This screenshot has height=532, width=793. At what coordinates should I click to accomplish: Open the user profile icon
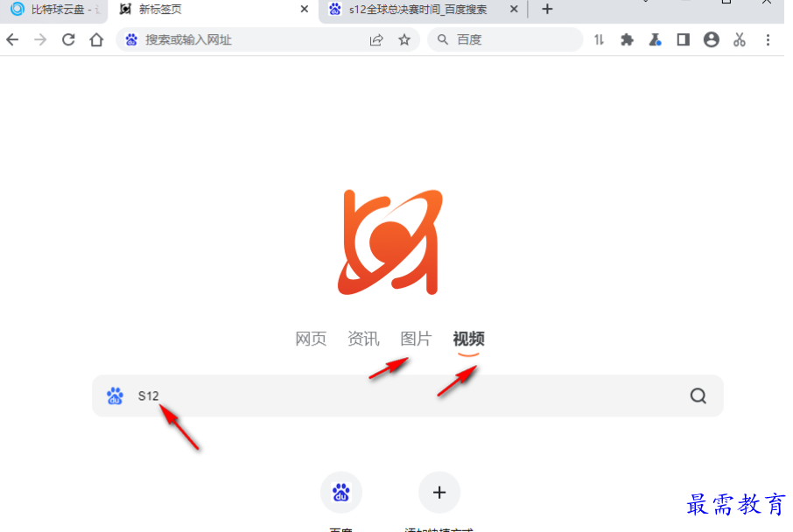click(x=712, y=40)
